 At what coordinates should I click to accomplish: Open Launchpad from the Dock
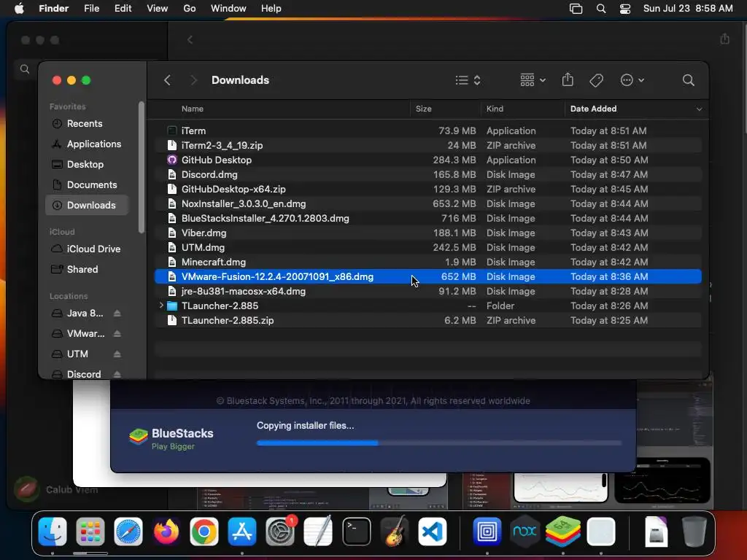[x=90, y=532]
